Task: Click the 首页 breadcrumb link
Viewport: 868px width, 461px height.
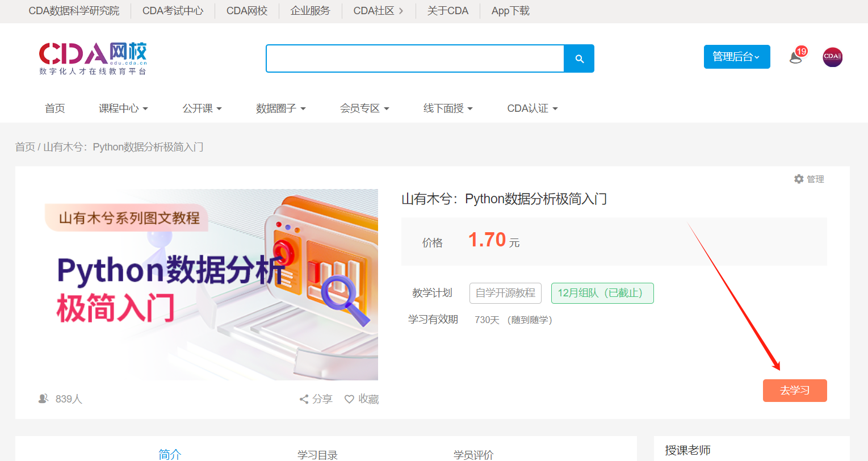Action: 25,147
